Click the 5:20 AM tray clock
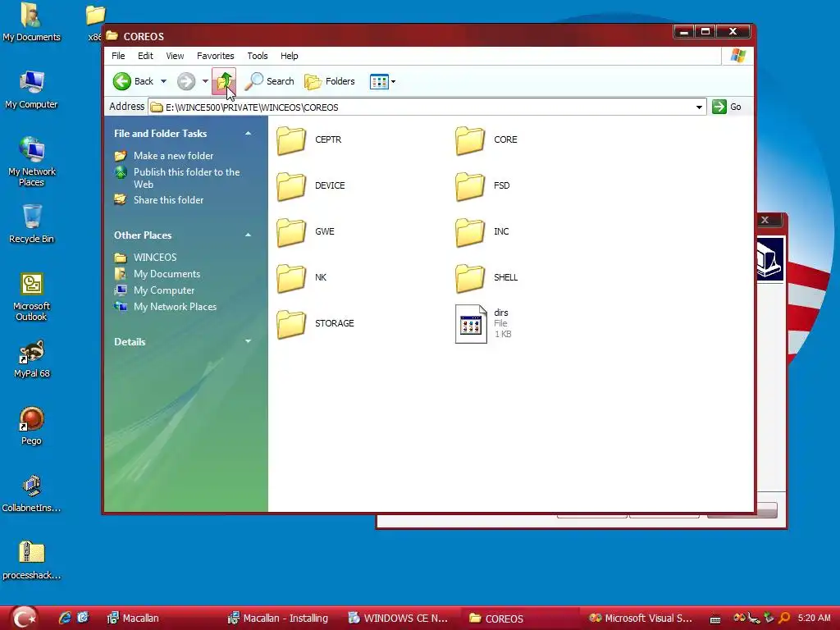The width and height of the screenshot is (840, 630). coord(814,619)
